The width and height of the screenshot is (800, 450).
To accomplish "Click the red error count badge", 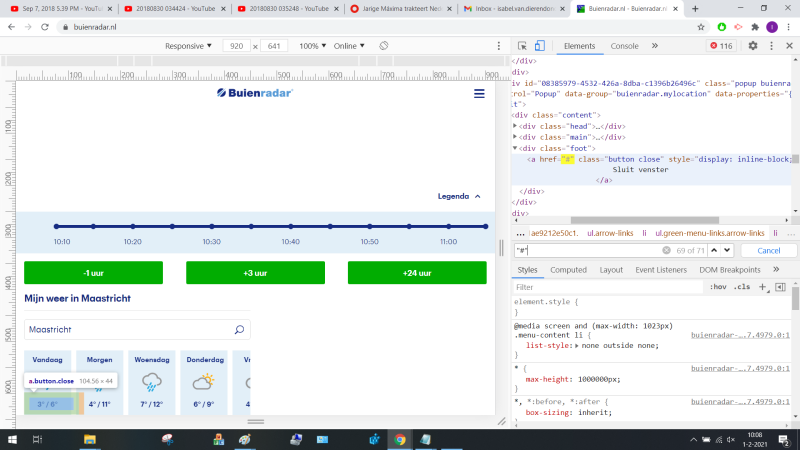I will pyautogui.click(x=720, y=46).
